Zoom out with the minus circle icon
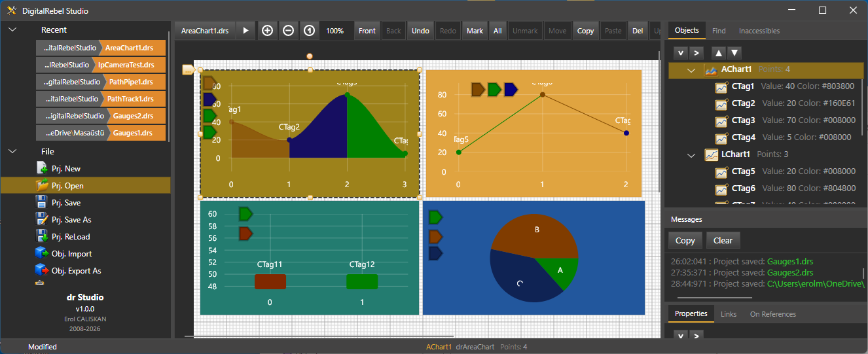 (x=288, y=31)
